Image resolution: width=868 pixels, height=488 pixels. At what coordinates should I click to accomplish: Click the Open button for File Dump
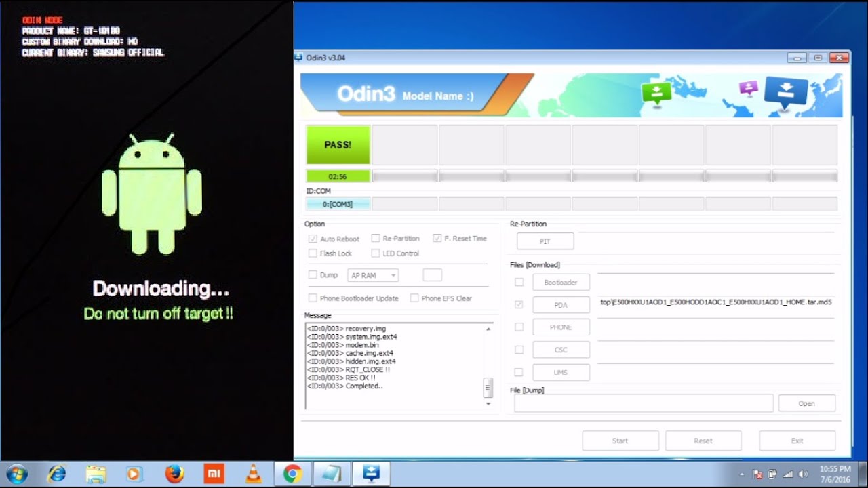coord(807,403)
